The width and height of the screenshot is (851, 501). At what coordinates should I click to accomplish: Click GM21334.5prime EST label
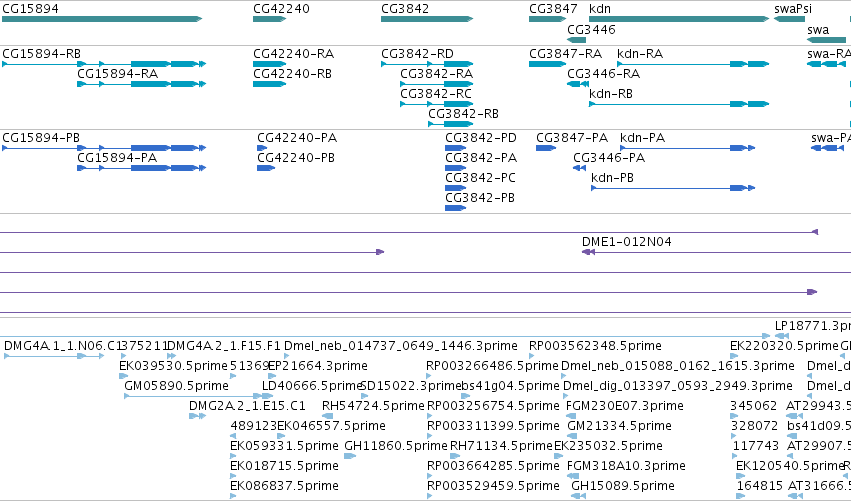pos(619,426)
